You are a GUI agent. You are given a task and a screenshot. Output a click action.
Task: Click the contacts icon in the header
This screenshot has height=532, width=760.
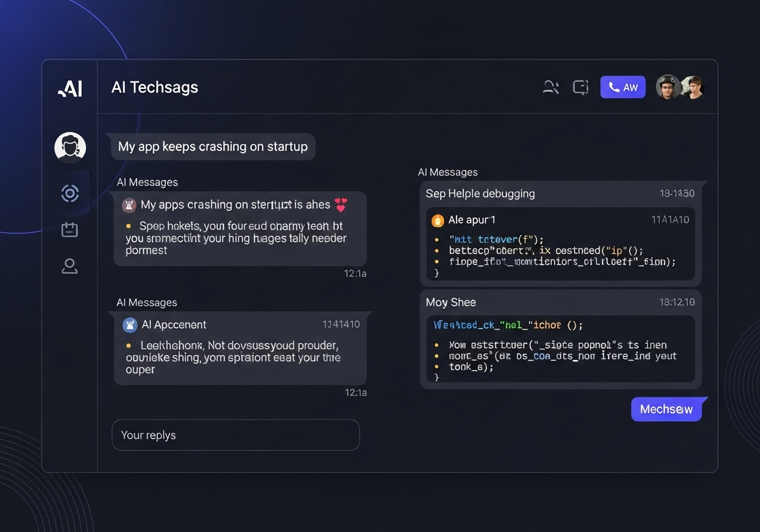point(551,87)
